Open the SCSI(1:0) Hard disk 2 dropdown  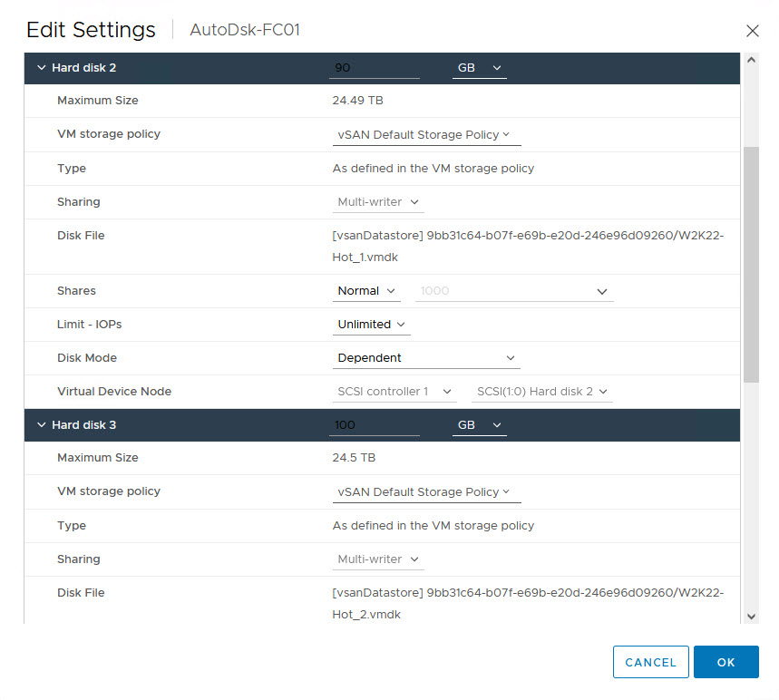(x=541, y=392)
